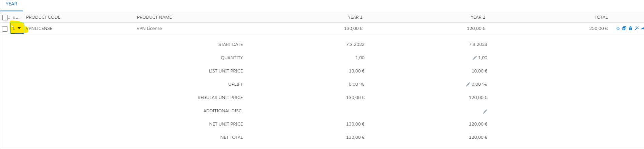Viewport: 644px width, 149px height.
Task: Collapse row 1 using the dropdown arrow
Action: (x=19, y=28)
